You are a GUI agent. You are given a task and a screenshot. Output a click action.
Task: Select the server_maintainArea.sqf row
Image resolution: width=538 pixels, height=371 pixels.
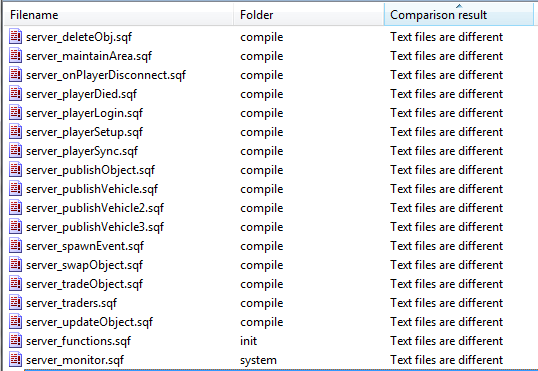(269, 56)
